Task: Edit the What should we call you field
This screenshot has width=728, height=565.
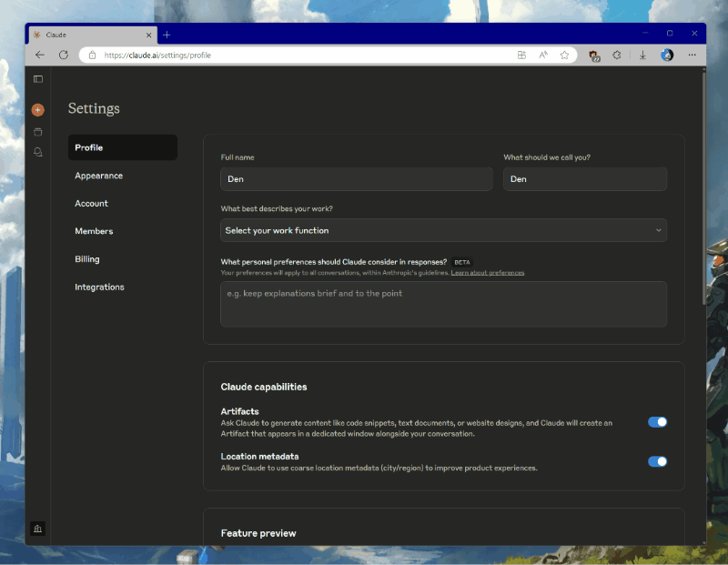Action: click(x=585, y=179)
